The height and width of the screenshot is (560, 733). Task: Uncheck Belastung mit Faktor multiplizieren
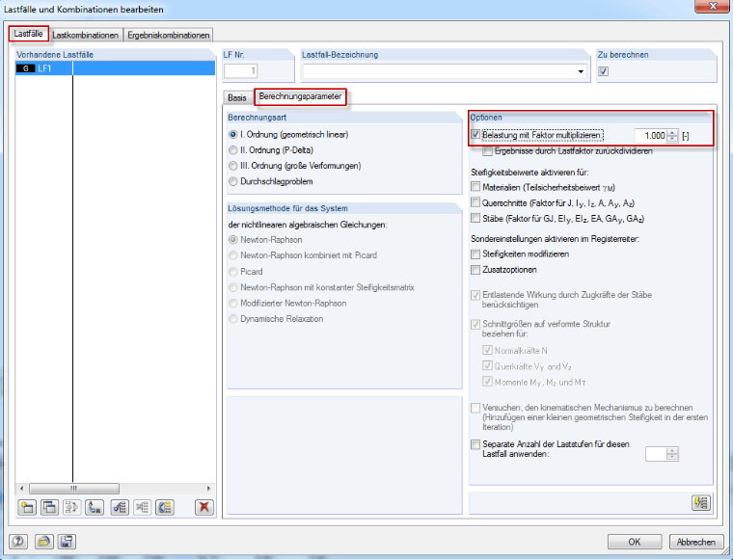point(475,135)
